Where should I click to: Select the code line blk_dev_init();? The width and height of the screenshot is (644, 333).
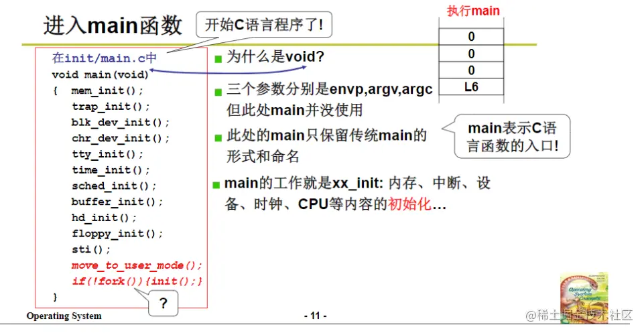(121, 123)
